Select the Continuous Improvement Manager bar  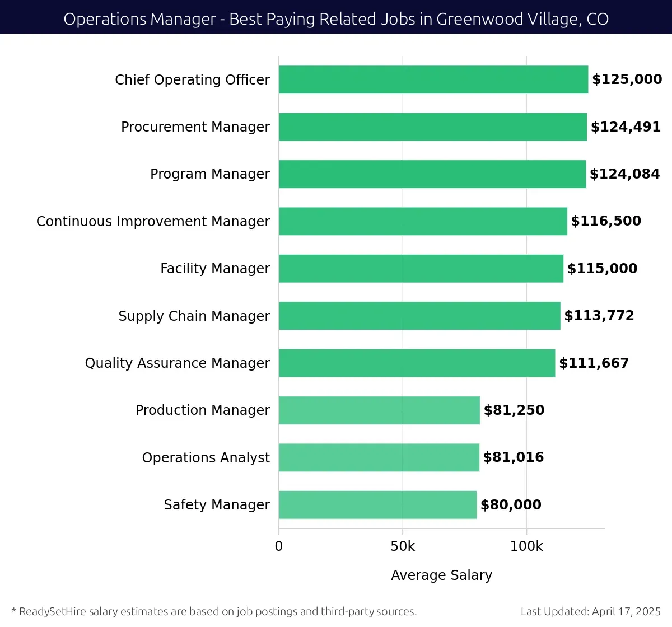click(x=423, y=221)
